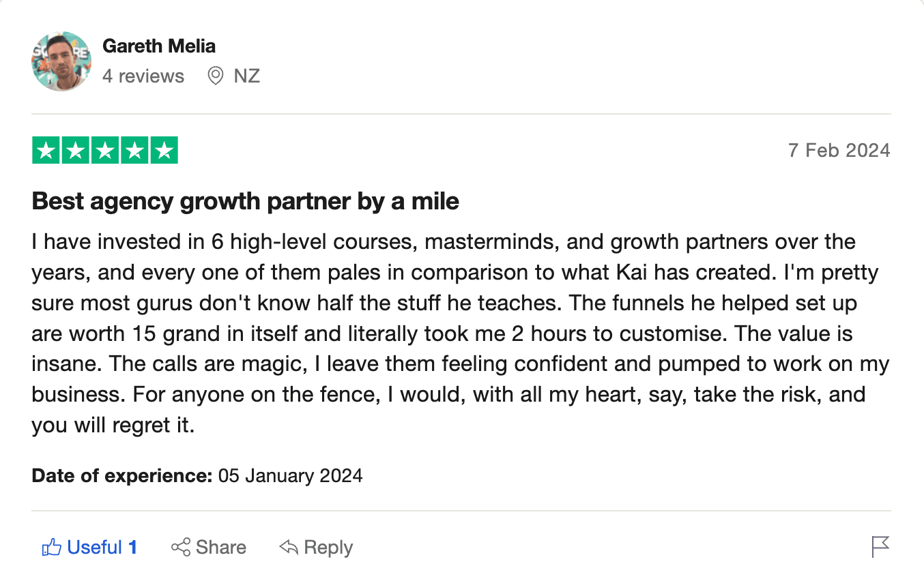The height and width of the screenshot is (566, 924).
Task: Open Gareth Melia's profile picture
Action: [x=61, y=61]
